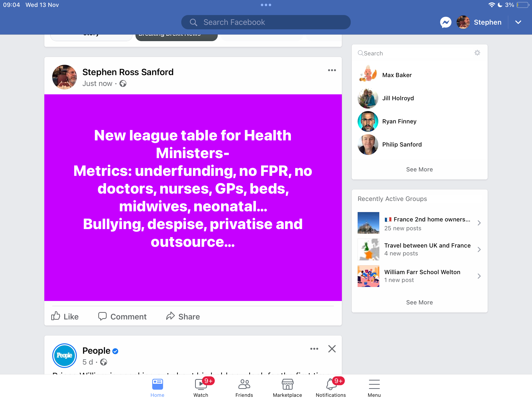This screenshot has width=532, height=399.
Task: Open options menu on Stephen's post
Action: point(332,70)
